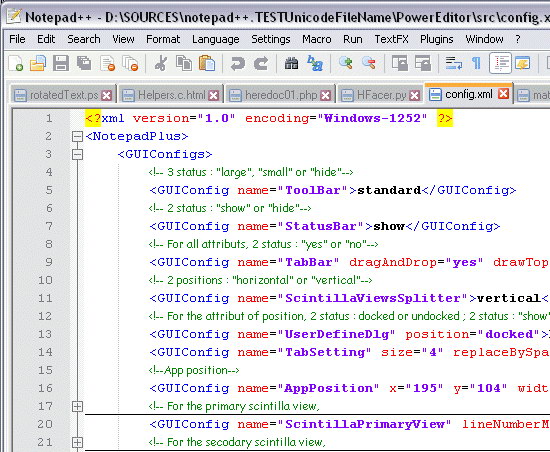Save the document with the floppy disk icon
The height and width of the screenshot is (452, 550).
(61, 63)
